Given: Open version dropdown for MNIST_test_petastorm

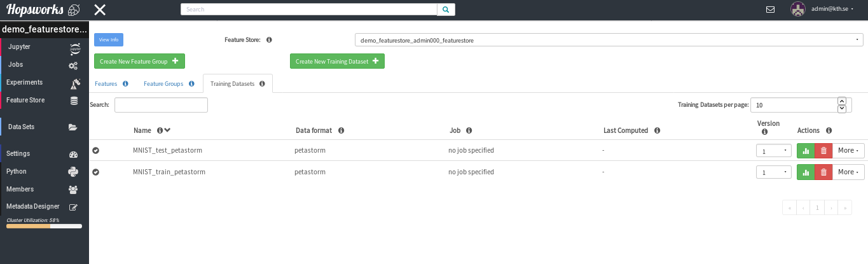Looking at the screenshot, I should (x=773, y=151).
